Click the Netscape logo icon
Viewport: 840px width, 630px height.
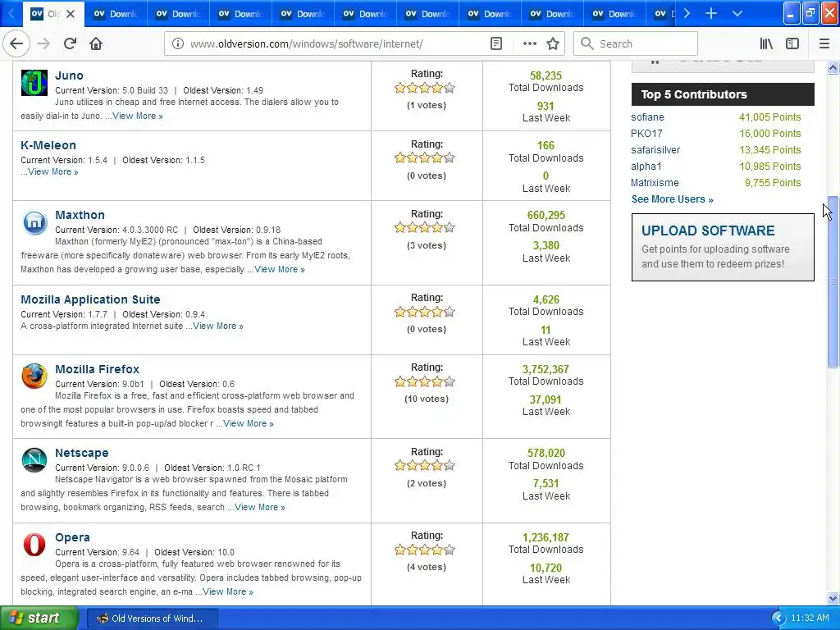(x=34, y=459)
